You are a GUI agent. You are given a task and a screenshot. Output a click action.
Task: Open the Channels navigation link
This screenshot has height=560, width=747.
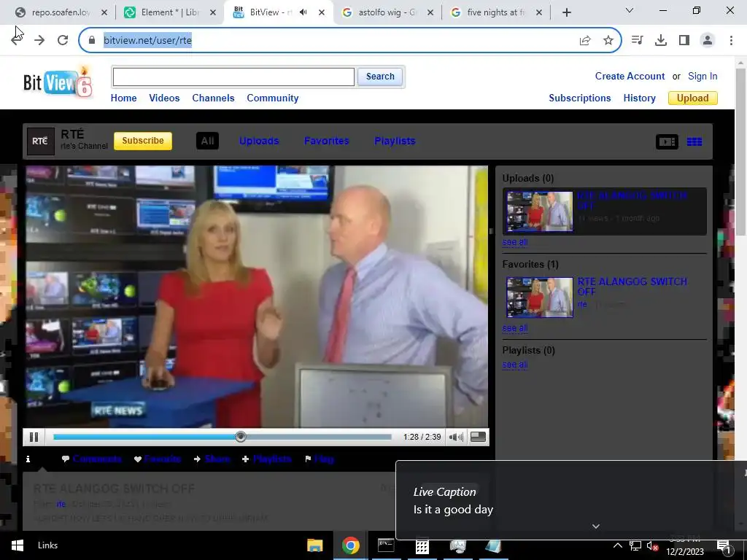(x=214, y=98)
